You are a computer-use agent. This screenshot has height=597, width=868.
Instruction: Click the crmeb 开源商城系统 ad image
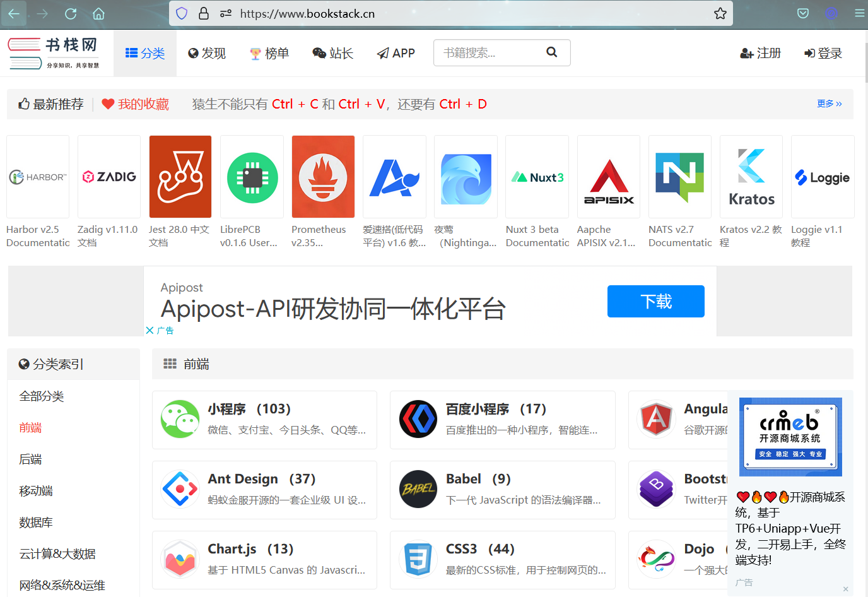pos(790,437)
